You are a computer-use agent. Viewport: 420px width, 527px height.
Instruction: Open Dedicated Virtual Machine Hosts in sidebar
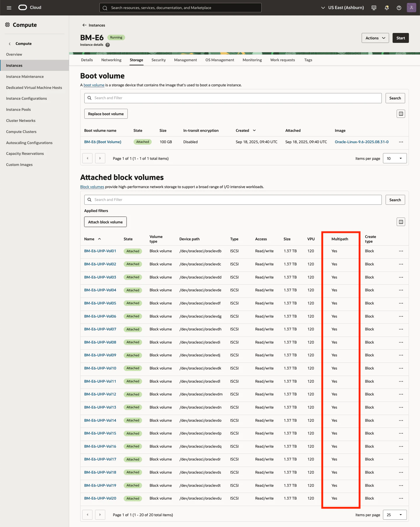[34, 88]
